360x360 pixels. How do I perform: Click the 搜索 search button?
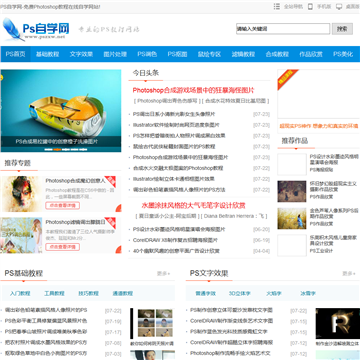coord(342,29)
